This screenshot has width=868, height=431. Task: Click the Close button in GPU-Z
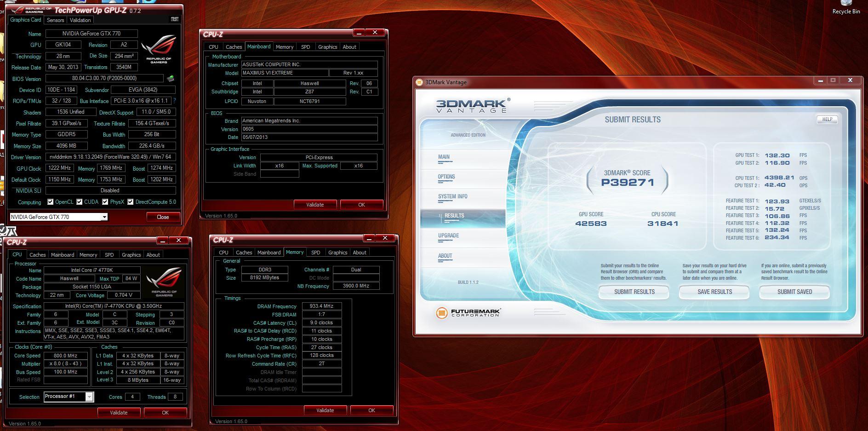tap(163, 217)
